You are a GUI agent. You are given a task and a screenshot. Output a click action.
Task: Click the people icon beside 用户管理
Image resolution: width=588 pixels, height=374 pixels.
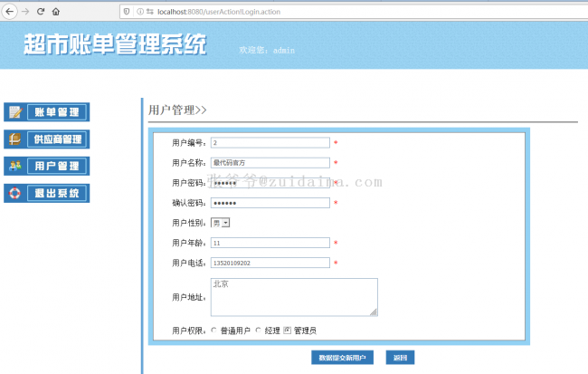(x=15, y=166)
